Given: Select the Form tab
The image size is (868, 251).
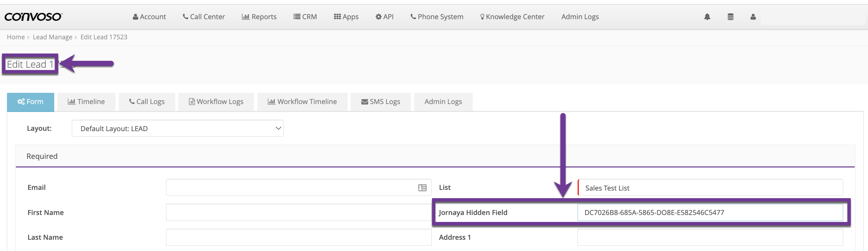Looking at the screenshot, I should (x=30, y=102).
